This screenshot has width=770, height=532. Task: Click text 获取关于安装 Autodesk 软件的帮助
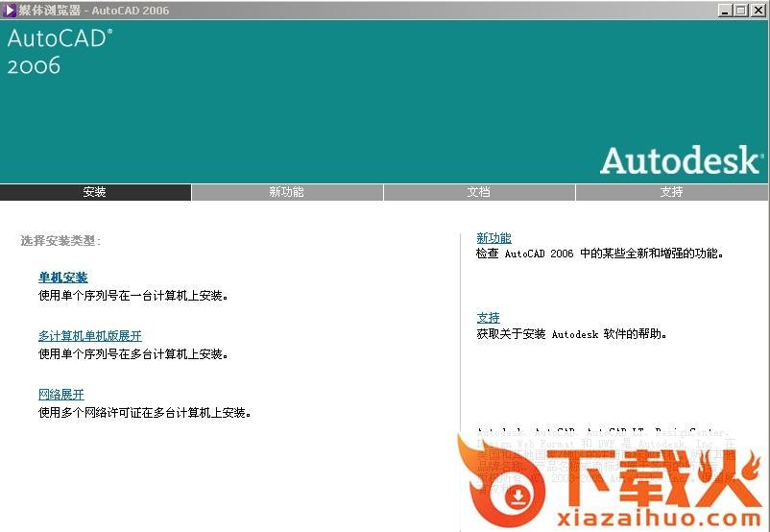click(x=571, y=334)
